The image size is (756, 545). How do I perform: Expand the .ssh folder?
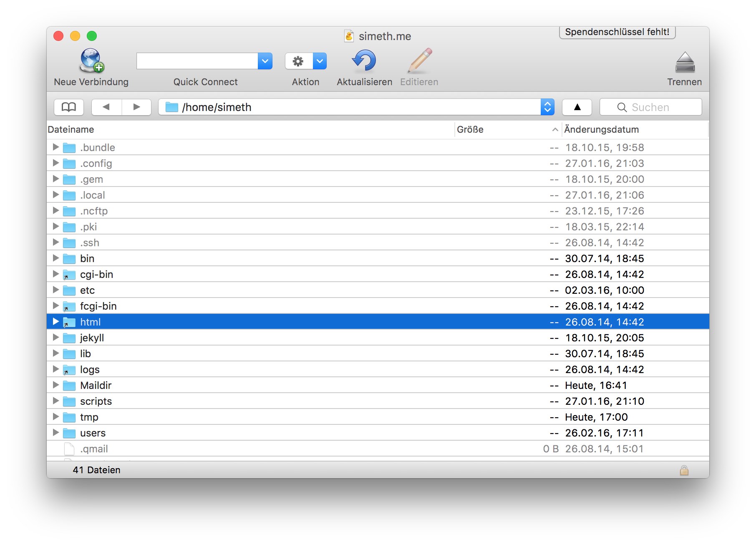click(x=55, y=242)
